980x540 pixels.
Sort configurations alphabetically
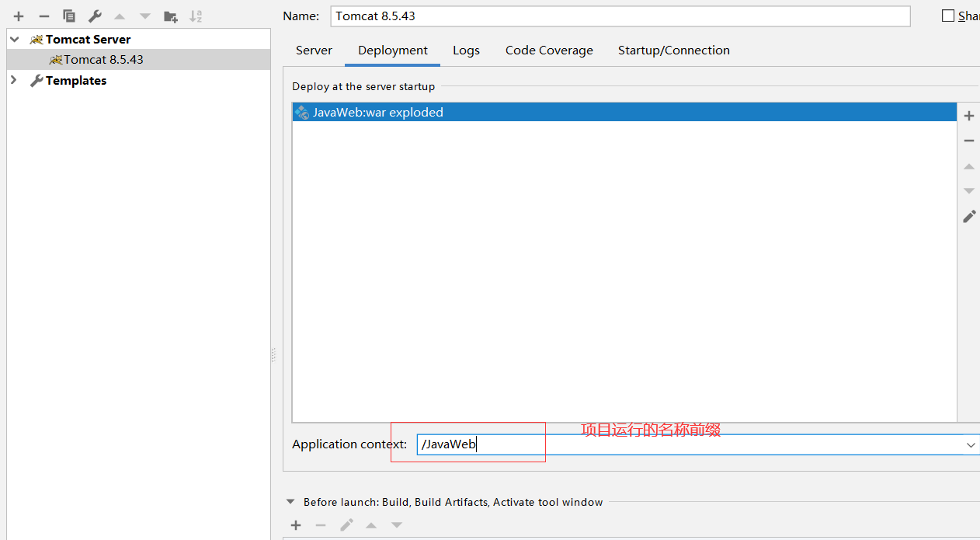click(x=196, y=16)
